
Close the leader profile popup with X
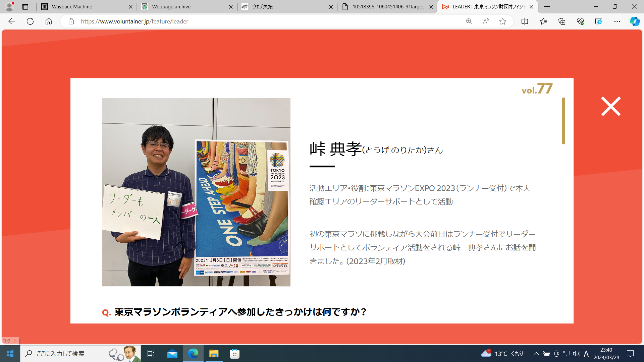click(x=610, y=107)
